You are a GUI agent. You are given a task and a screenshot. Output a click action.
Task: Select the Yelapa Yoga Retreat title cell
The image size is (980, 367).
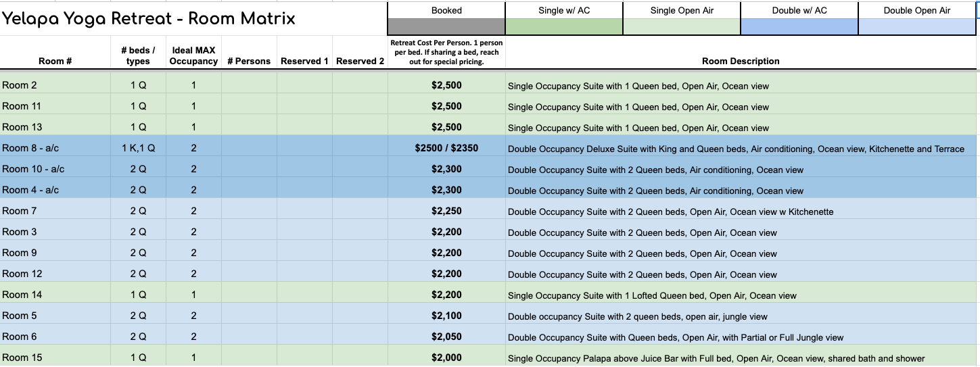click(149, 18)
